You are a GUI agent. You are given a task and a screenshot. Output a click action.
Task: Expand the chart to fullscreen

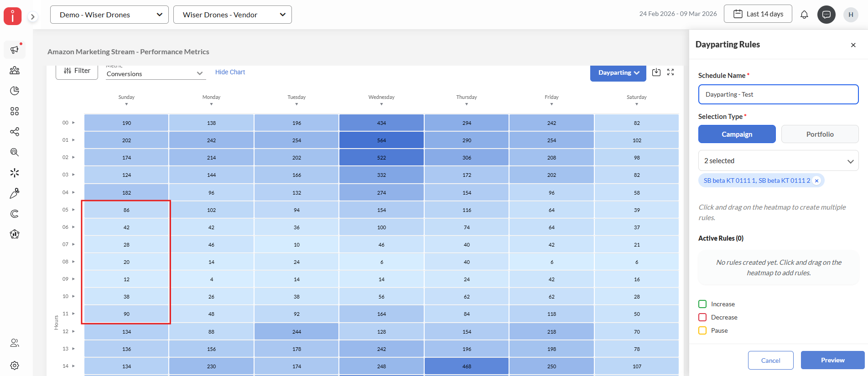[670, 72]
